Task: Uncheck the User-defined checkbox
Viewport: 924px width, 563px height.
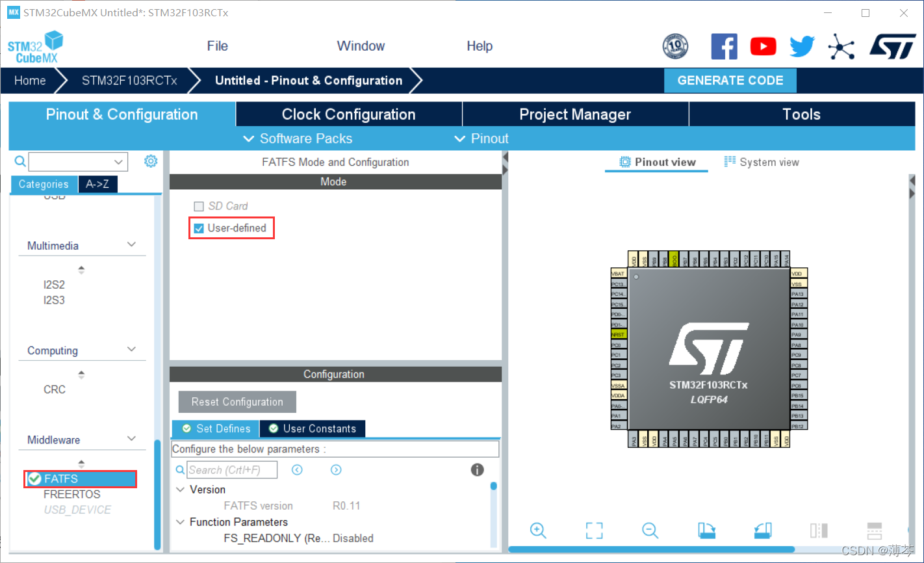Action: point(199,228)
